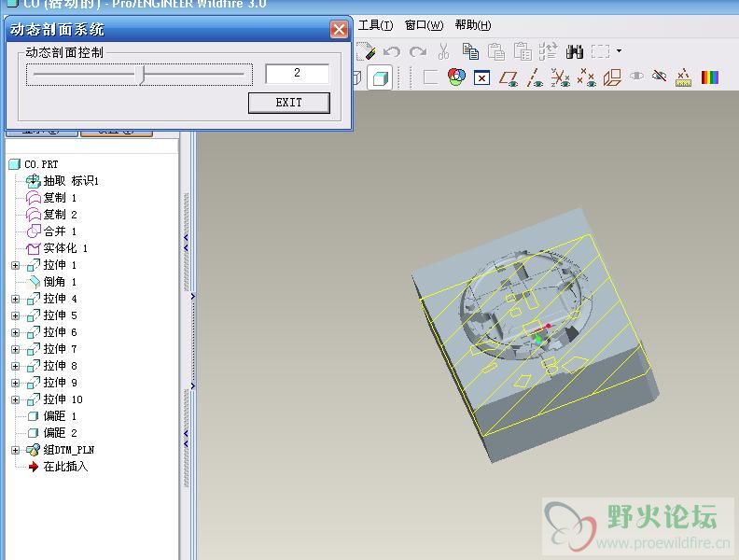Click the dynamic section slider thumb

pyautogui.click(x=141, y=75)
